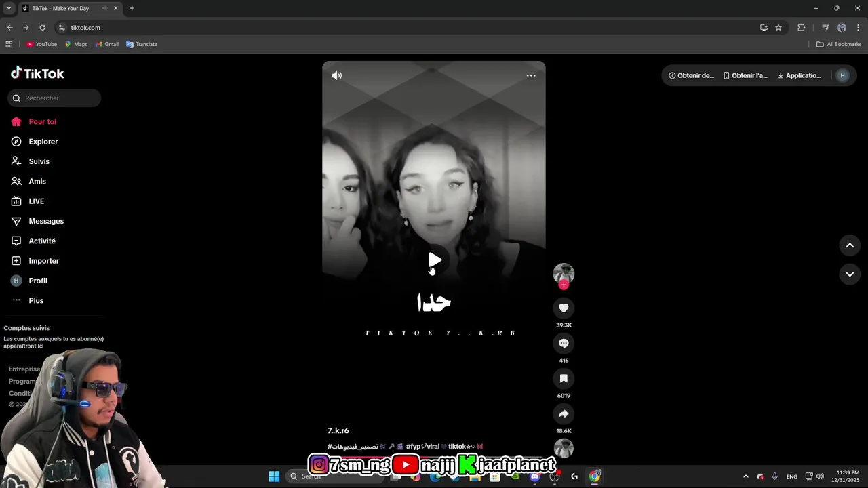Open the LIVE section
The width and height of the screenshot is (868, 488).
pyautogui.click(x=28, y=201)
